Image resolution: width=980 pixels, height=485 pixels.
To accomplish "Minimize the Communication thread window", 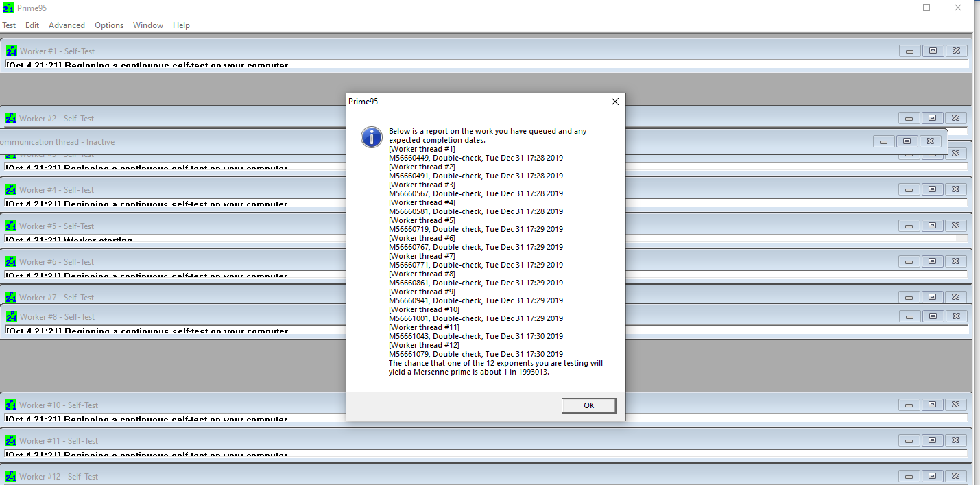I will pos(883,141).
